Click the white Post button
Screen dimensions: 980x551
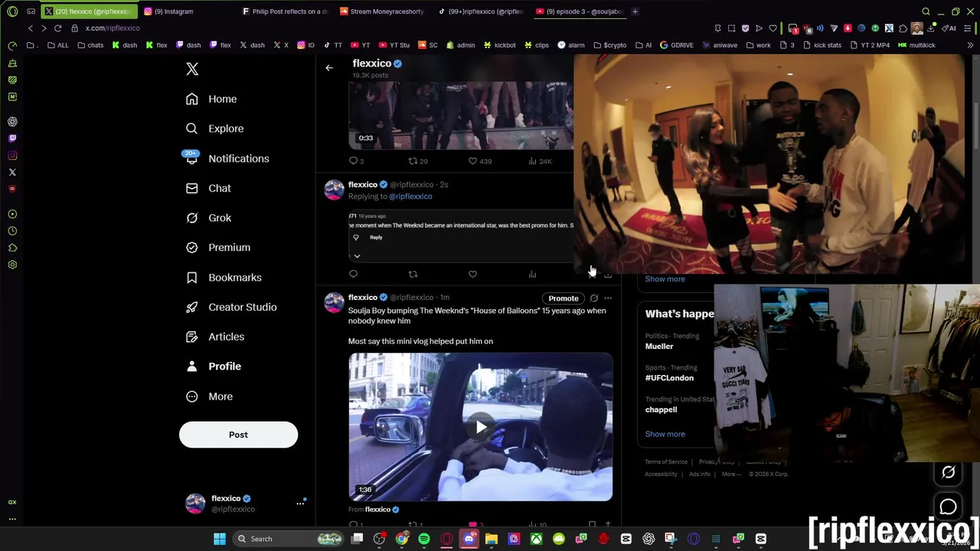click(x=238, y=435)
